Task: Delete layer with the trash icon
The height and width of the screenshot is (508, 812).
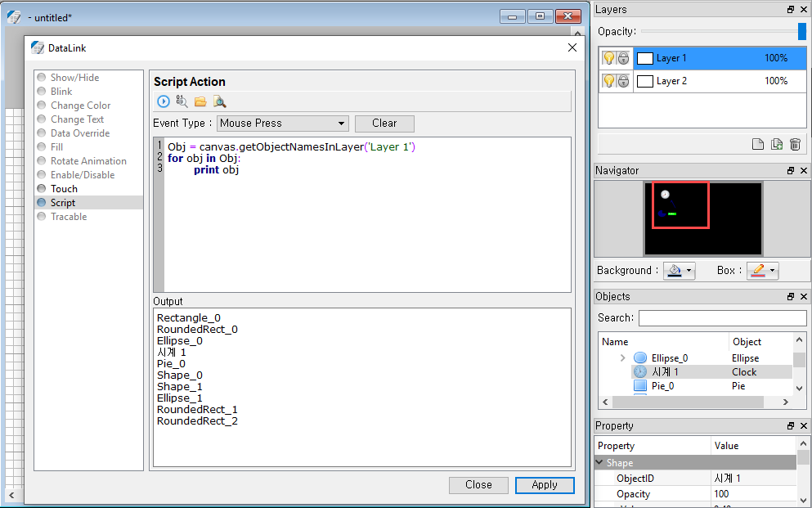Action: tap(796, 144)
